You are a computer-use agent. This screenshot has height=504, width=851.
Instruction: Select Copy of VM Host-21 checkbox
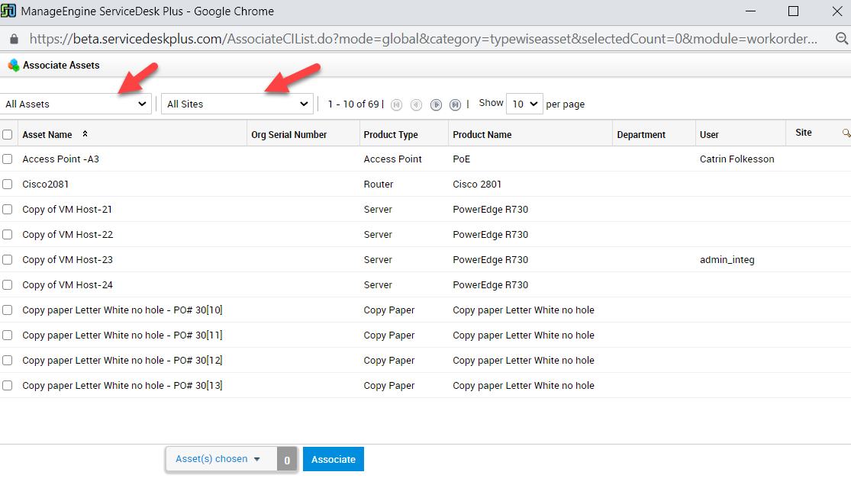click(7, 209)
